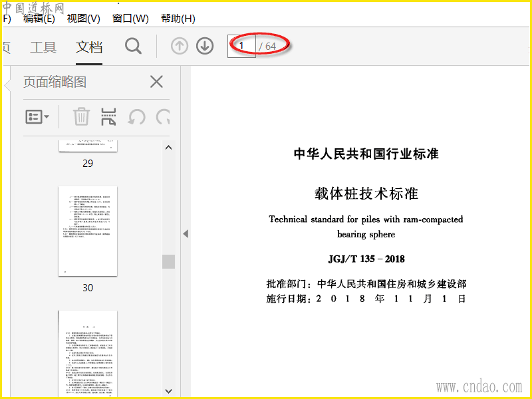Open the 窗口(W) menu
Screen dimensions: 532x399
pyautogui.click(x=130, y=19)
